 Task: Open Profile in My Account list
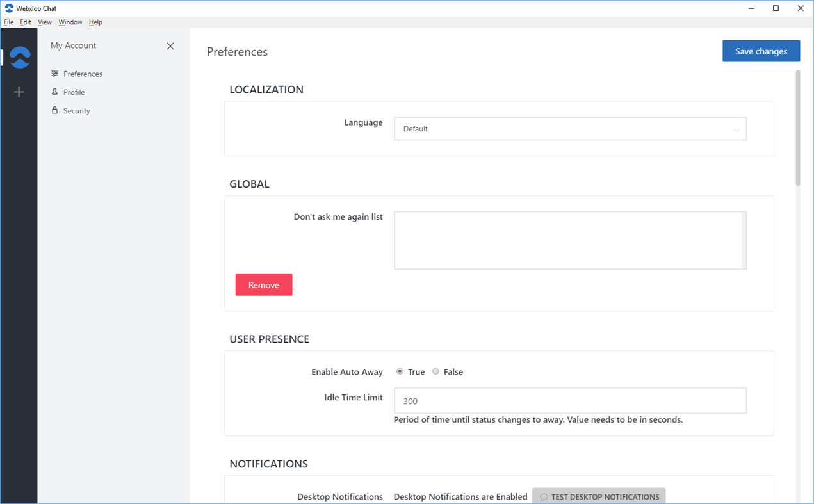pyautogui.click(x=74, y=92)
